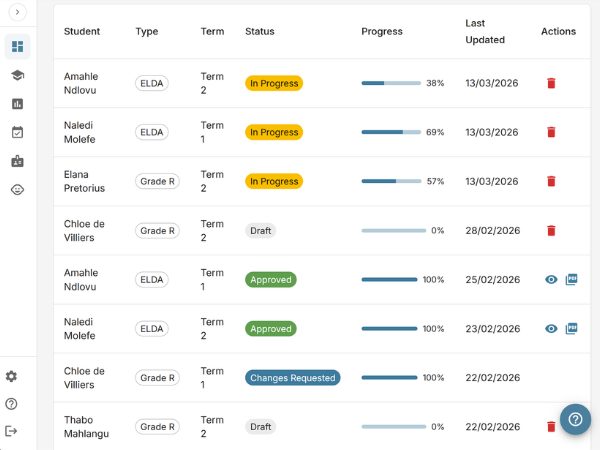Delete Thabo Mahlangu Term 2 draft
The height and width of the screenshot is (450, 600).
(551, 427)
